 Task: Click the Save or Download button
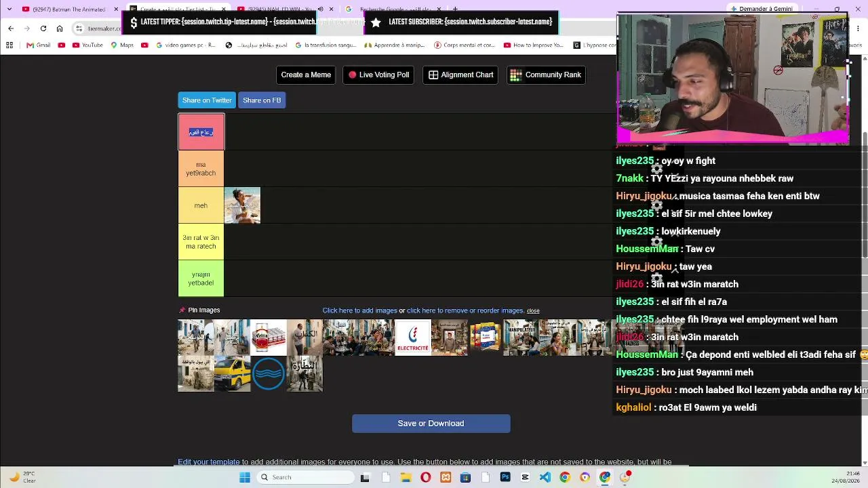(431, 424)
